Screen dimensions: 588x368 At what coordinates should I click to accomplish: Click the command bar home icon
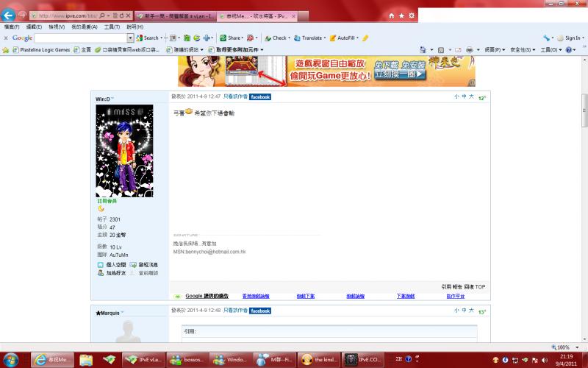(x=423, y=49)
